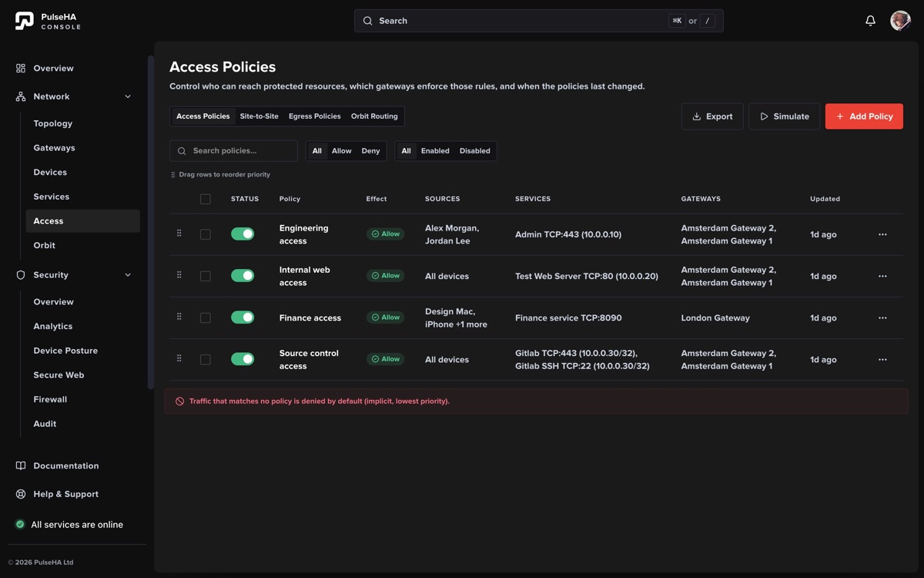924x578 pixels.
Task: Open Topology in the sidebar
Action: point(82,123)
